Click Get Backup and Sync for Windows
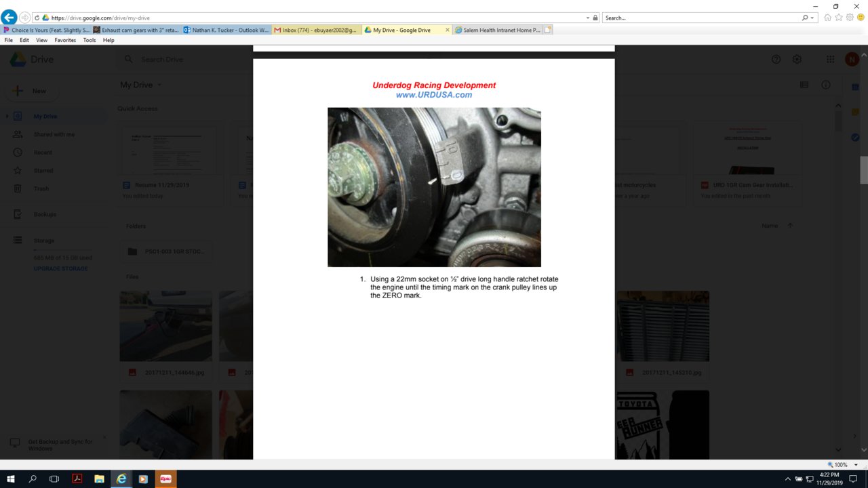This screenshot has width=868, height=488. click(x=60, y=445)
